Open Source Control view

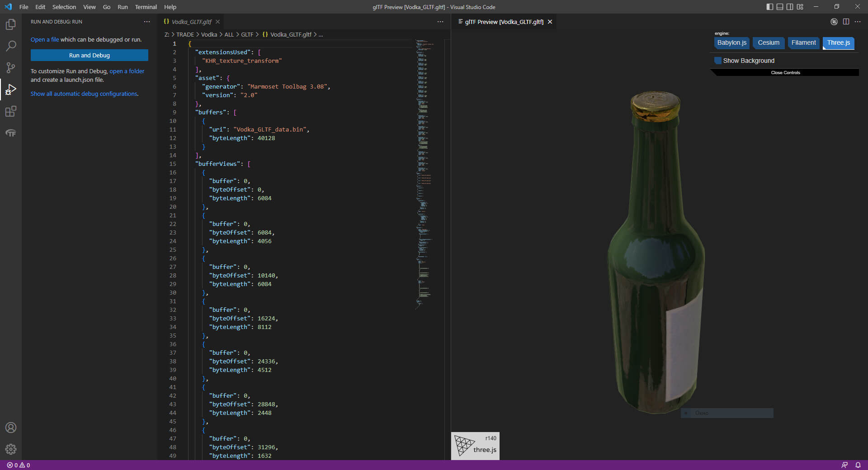click(x=11, y=68)
